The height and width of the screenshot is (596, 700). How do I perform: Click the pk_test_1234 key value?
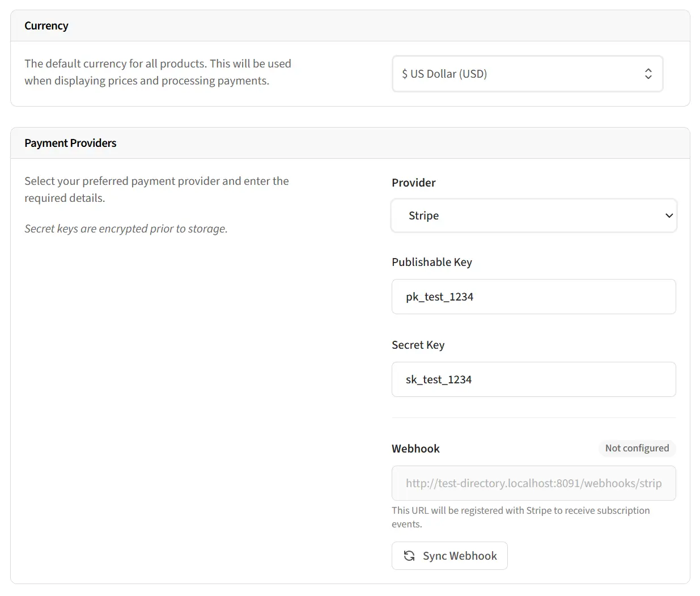point(439,297)
